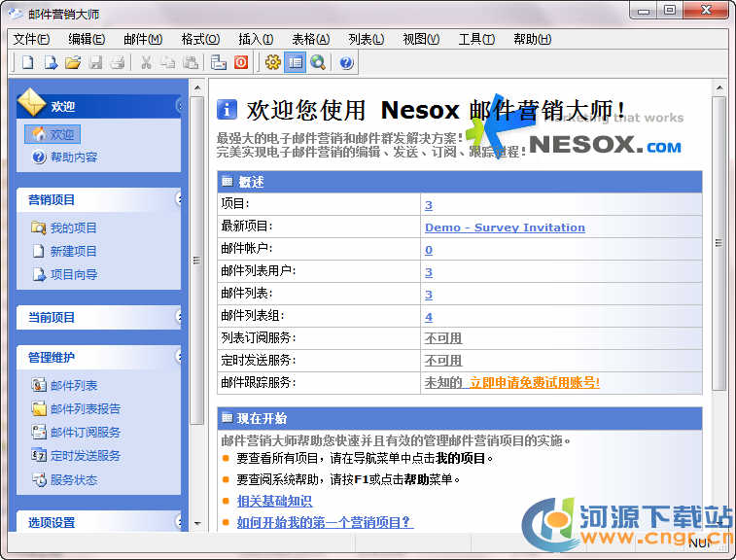736x560 pixels.
Task: Click the 概述 section header
Action: pyautogui.click(x=460, y=182)
